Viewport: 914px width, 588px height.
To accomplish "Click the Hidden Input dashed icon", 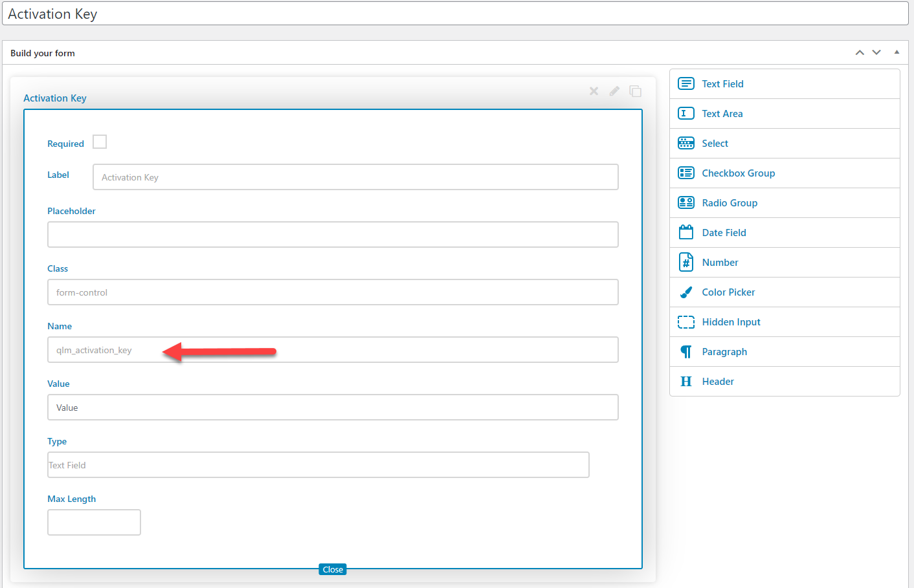I will 686,321.
